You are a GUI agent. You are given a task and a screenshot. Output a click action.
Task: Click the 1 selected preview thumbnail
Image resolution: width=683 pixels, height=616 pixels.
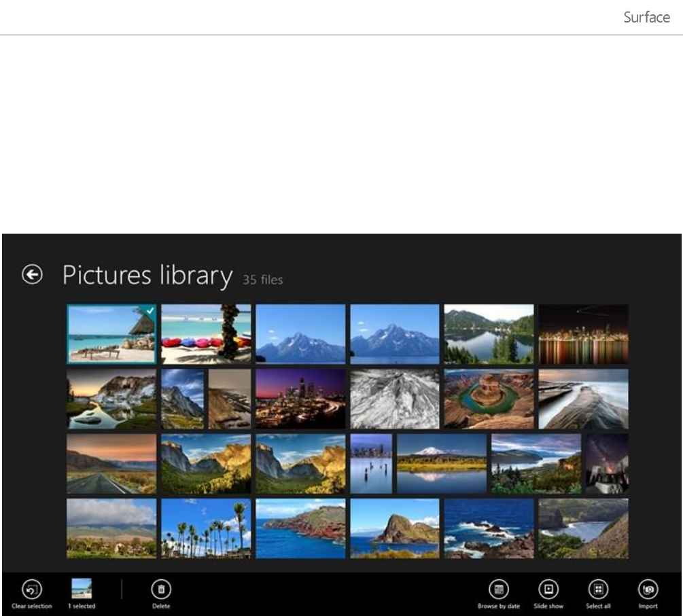pyautogui.click(x=82, y=588)
